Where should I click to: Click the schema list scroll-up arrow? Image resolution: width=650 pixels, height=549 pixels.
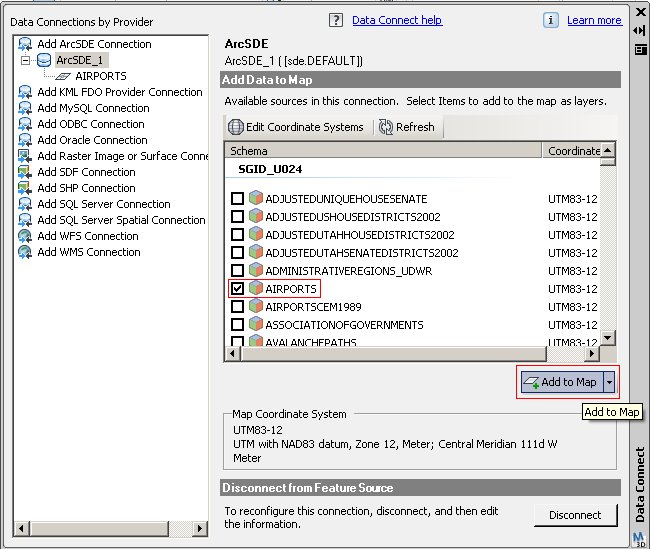tap(608, 150)
